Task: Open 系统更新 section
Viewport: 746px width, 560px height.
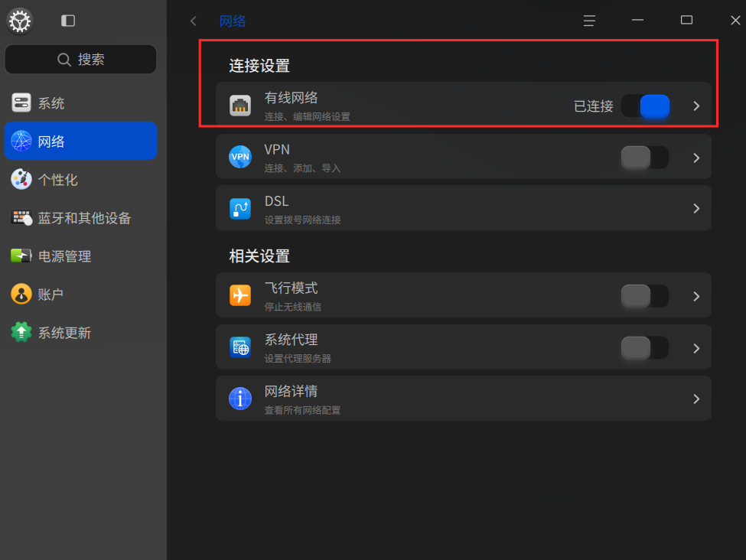Action: 81,332
